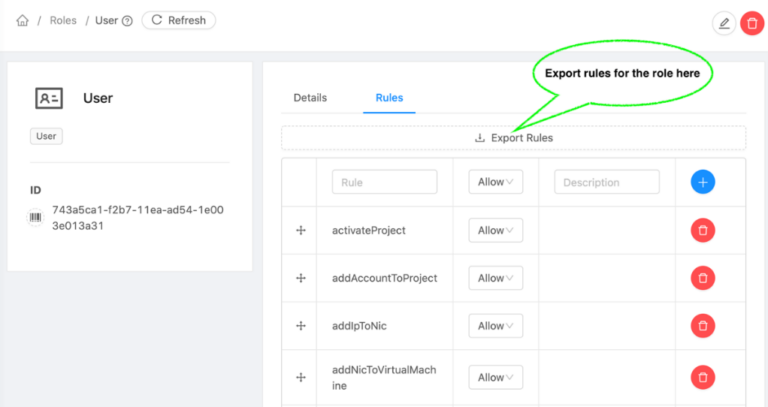Select the Rules tab
Viewport: 768px width, 407px height.
click(x=389, y=97)
